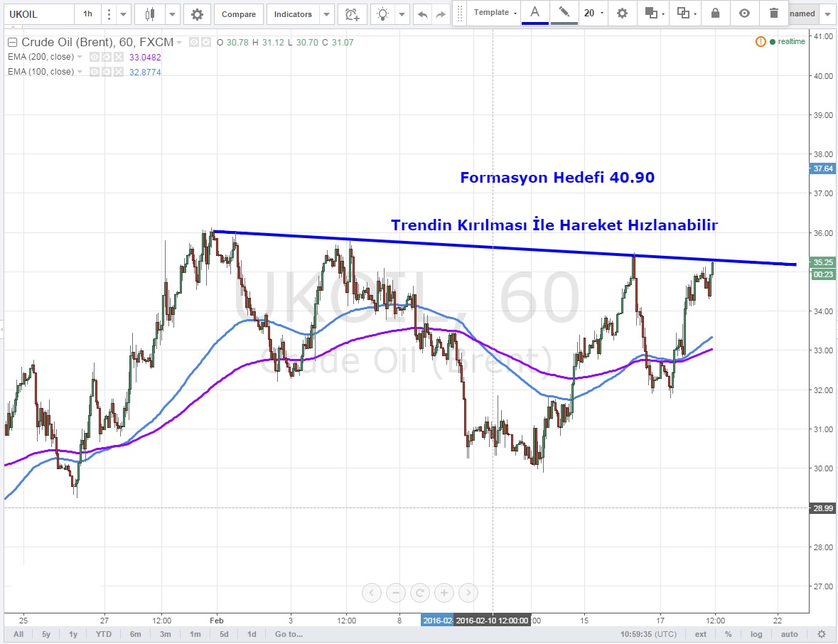838x644 pixels.
Task: Lock the selected drawing with padlock icon
Action: 715,13
